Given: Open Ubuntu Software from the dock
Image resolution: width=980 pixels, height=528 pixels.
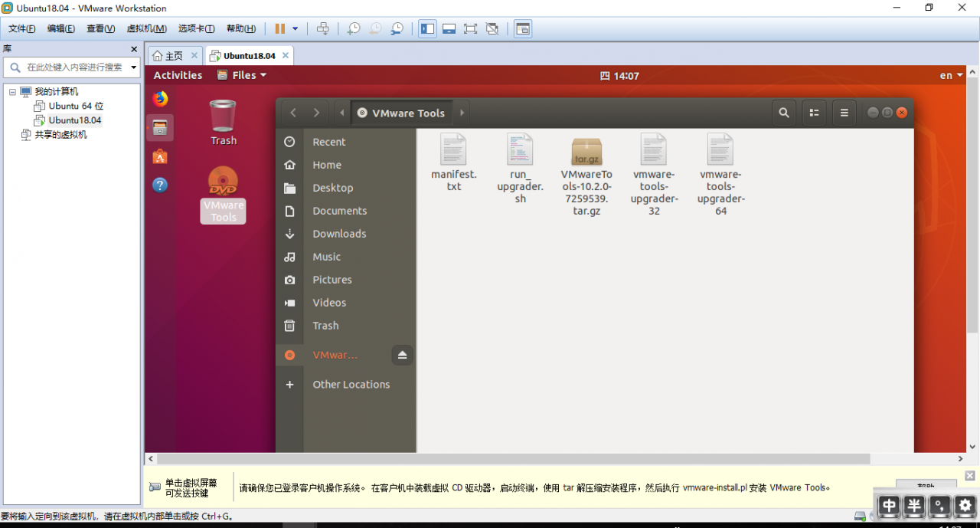Looking at the screenshot, I should point(160,156).
